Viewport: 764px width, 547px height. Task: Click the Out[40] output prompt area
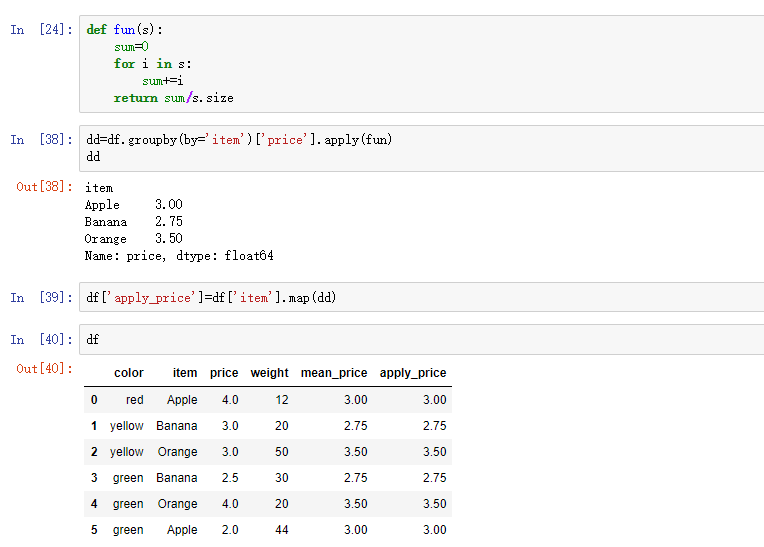pyautogui.click(x=44, y=369)
